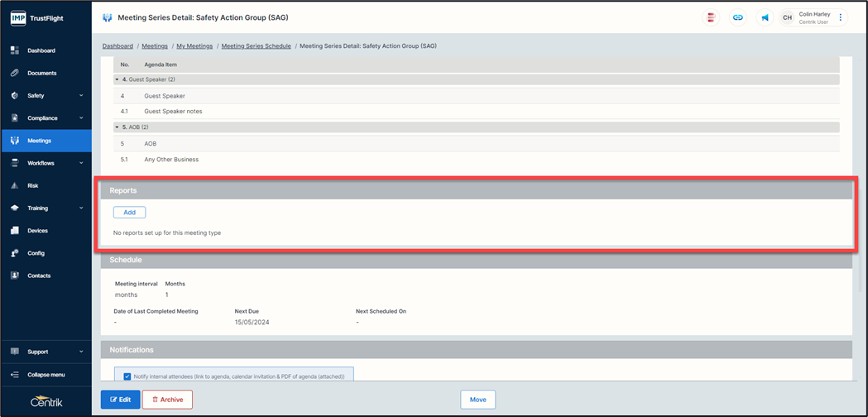
Task: Click the Config sidebar icon
Action: coord(15,253)
